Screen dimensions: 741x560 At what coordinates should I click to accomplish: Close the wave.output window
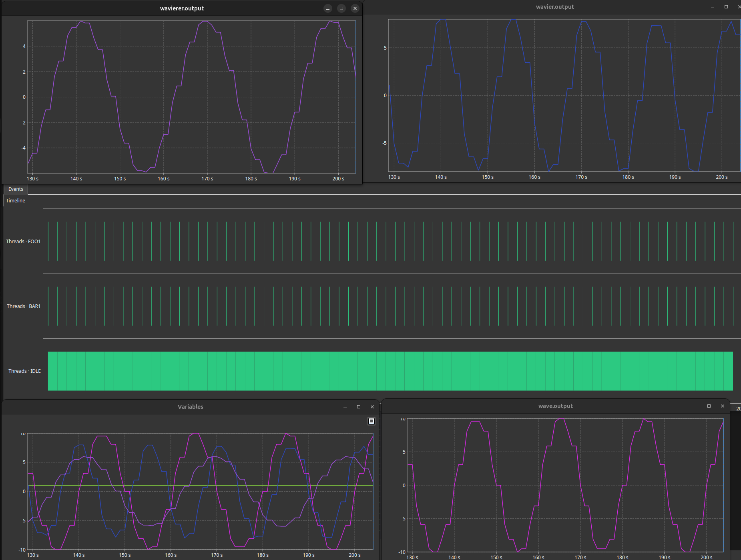tap(723, 406)
